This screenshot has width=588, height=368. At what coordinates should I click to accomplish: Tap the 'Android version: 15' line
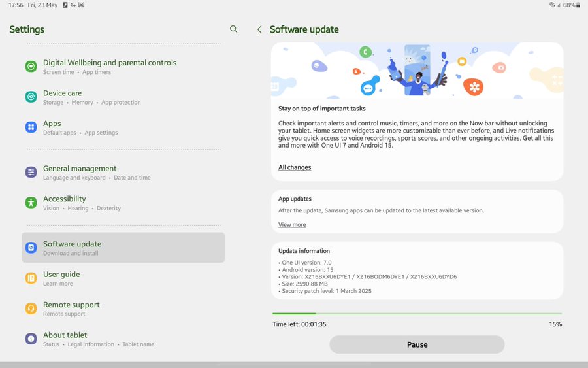(x=306, y=270)
